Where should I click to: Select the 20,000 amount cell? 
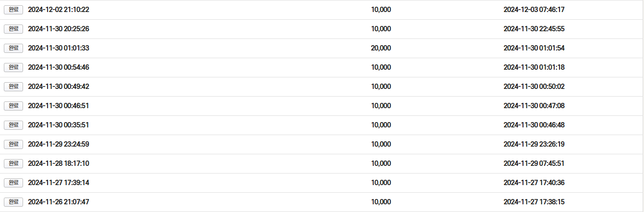tap(381, 48)
